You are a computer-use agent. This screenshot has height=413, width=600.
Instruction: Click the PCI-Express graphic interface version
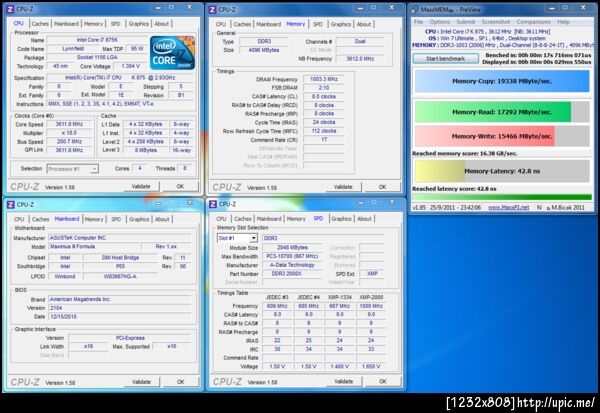coord(130,338)
